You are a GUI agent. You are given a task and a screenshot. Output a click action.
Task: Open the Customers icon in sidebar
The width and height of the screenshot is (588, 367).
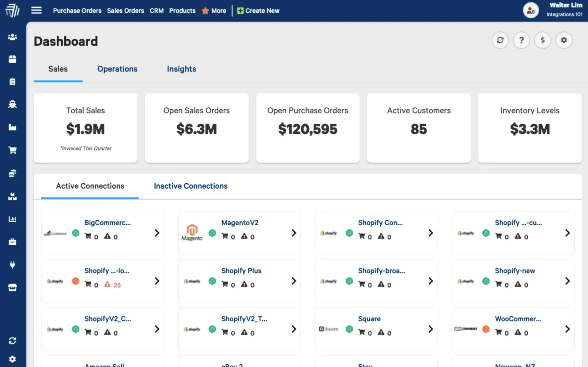12,37
